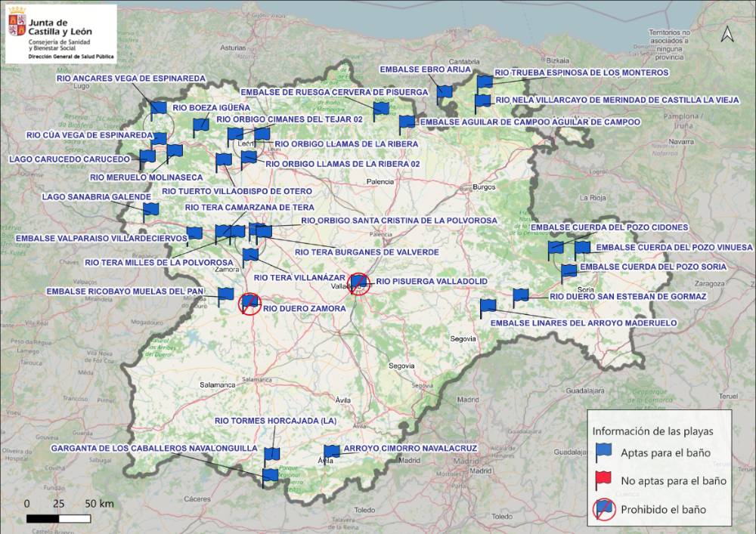Click the Embalse de Ruesga Cervera de Pisuerga flag
Image resolution: width=756 pixels, height=534 pixels.
(x=381, y=112)
